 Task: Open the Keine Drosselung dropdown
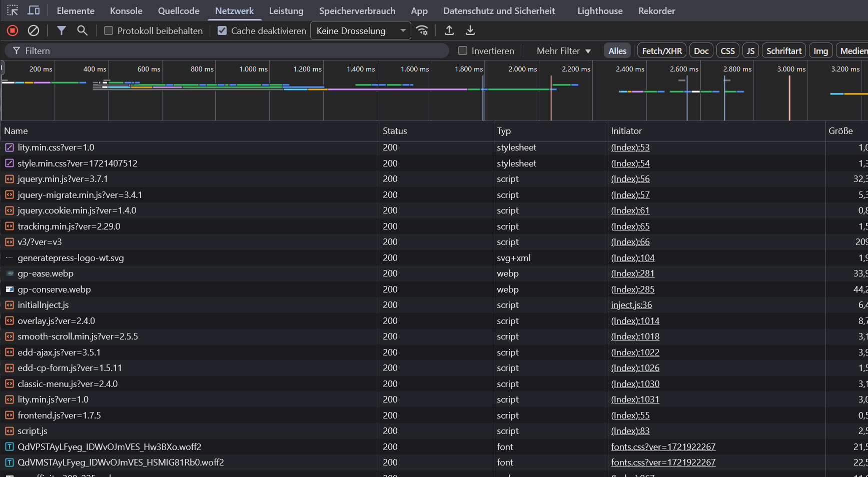tap(360, 30)
